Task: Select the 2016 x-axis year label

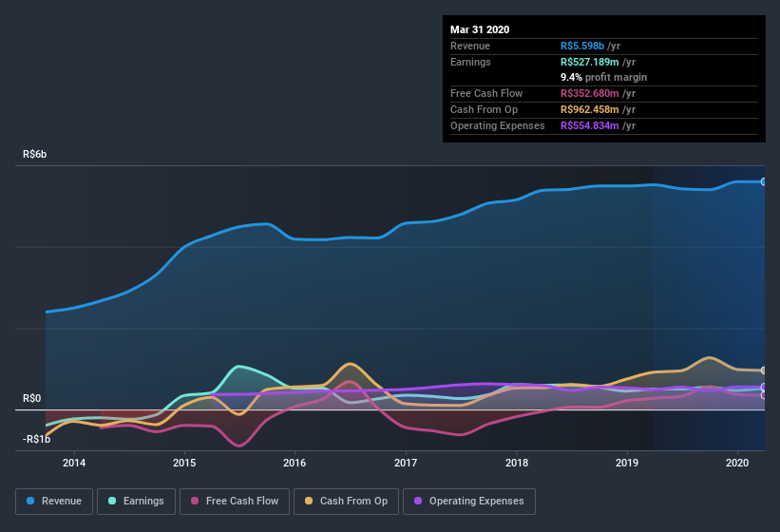Action: (295, 463)
